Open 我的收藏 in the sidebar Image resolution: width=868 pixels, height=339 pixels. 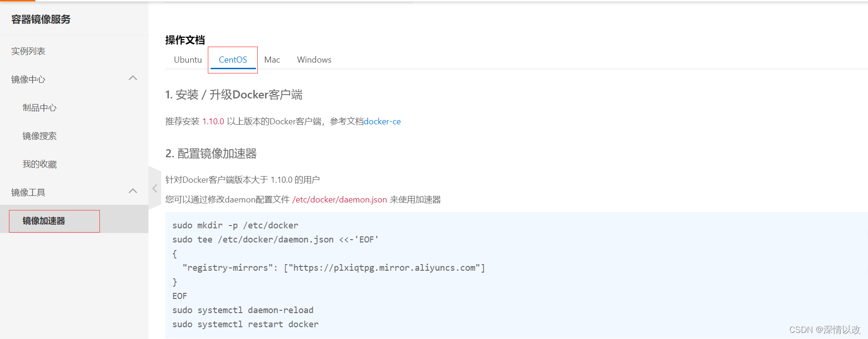pyautogui.click(x=40, y=164)
